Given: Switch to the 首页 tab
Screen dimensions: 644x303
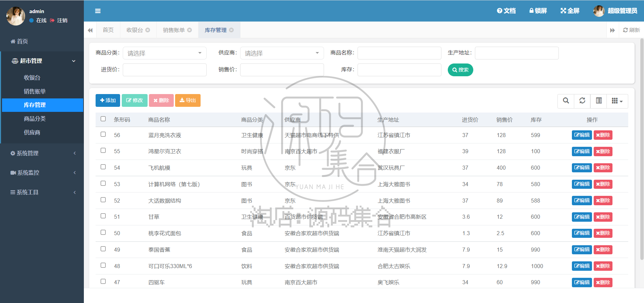Looking at the screenshot, I should (x=108, y=30).
